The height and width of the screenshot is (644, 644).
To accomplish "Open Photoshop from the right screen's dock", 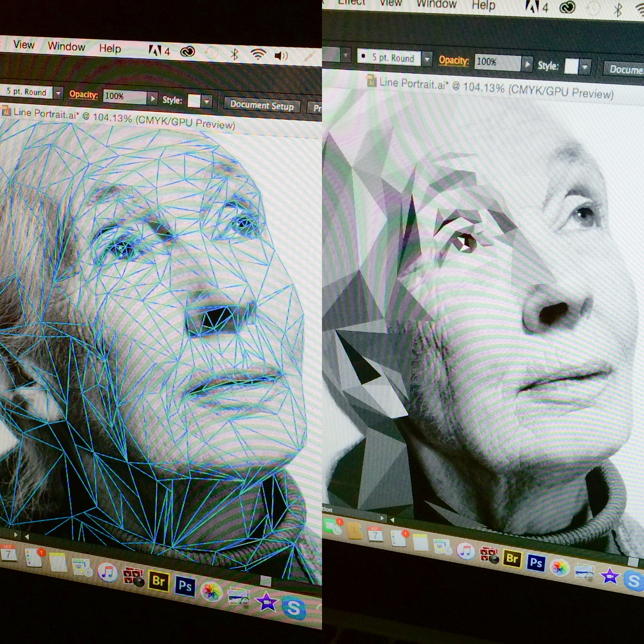I will pos(536,562).
